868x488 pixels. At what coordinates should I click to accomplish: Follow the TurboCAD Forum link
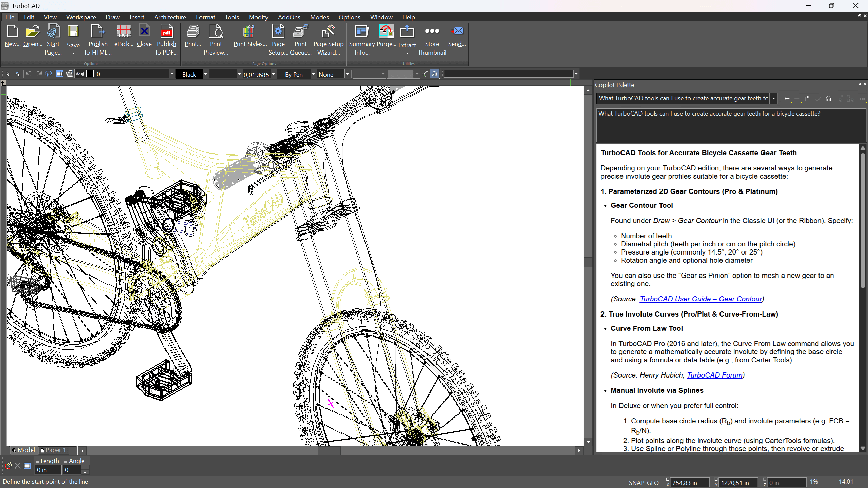click(714, 375)
